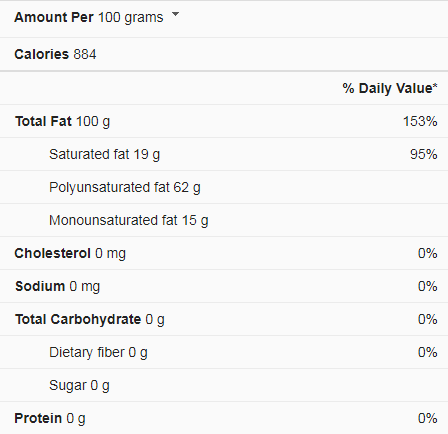Select the Monounsaturated fat 15 g entry
Image resolution: width=448 pixels, height=434 pixels.
tap(129, 221)
